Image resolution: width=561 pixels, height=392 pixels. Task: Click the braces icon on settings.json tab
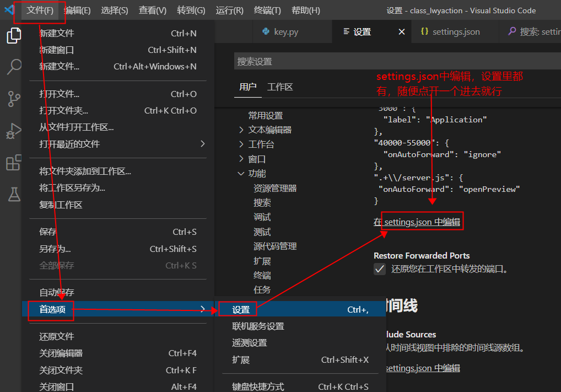pos(424,31)
